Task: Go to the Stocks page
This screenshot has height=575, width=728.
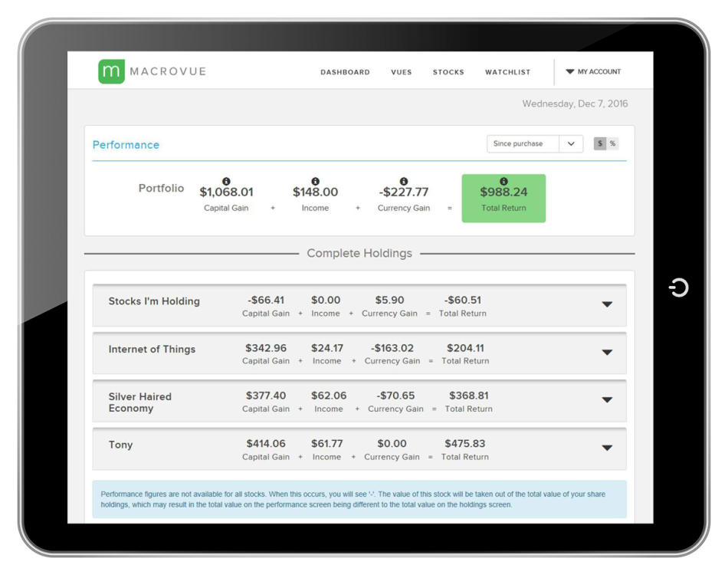Action: click(x=448, y=72)
